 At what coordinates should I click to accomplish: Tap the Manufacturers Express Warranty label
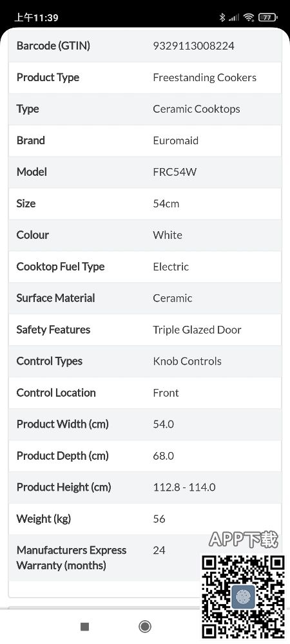(72, 558)
